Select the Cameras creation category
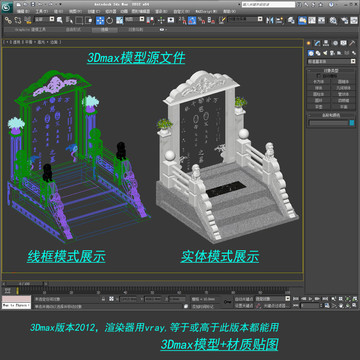Image resolution: width=360 pixels, height=360 pixels. [x=332, y=53]
